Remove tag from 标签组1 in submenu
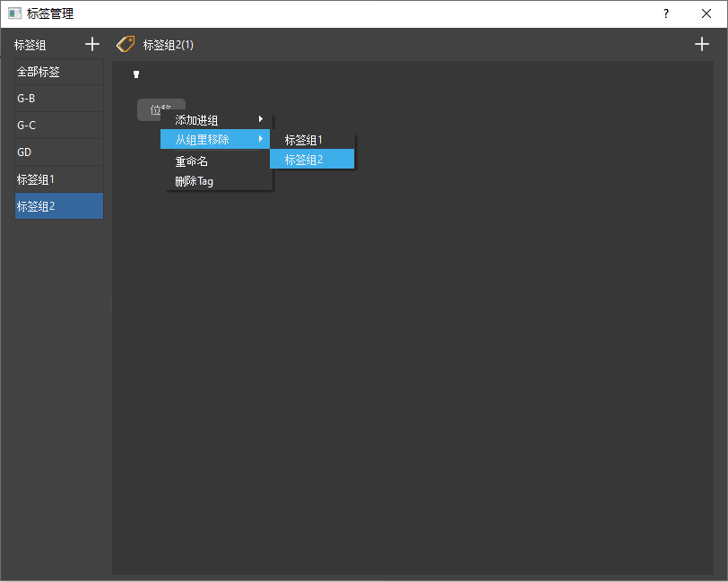Viewport: 728px width, 582px height. point(312,140)
